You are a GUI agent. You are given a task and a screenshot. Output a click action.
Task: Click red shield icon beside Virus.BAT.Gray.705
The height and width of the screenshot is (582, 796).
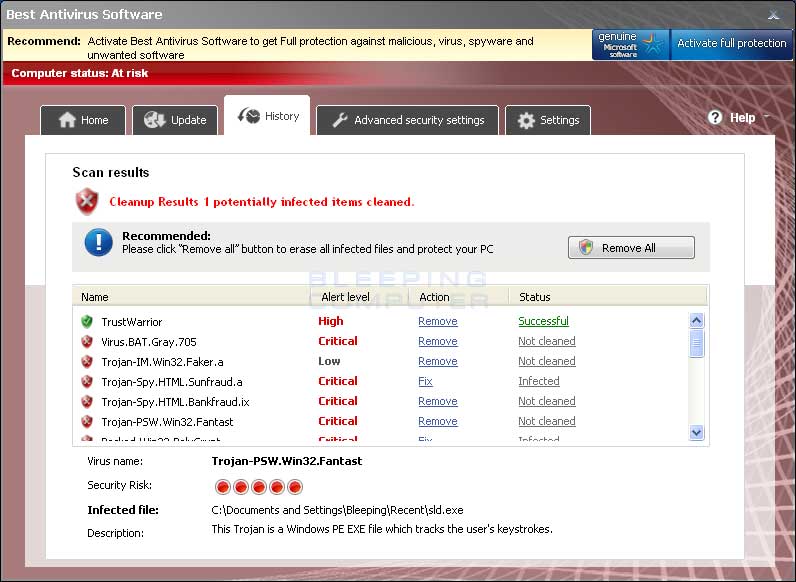pyautogui.click(x=87, y=341)
